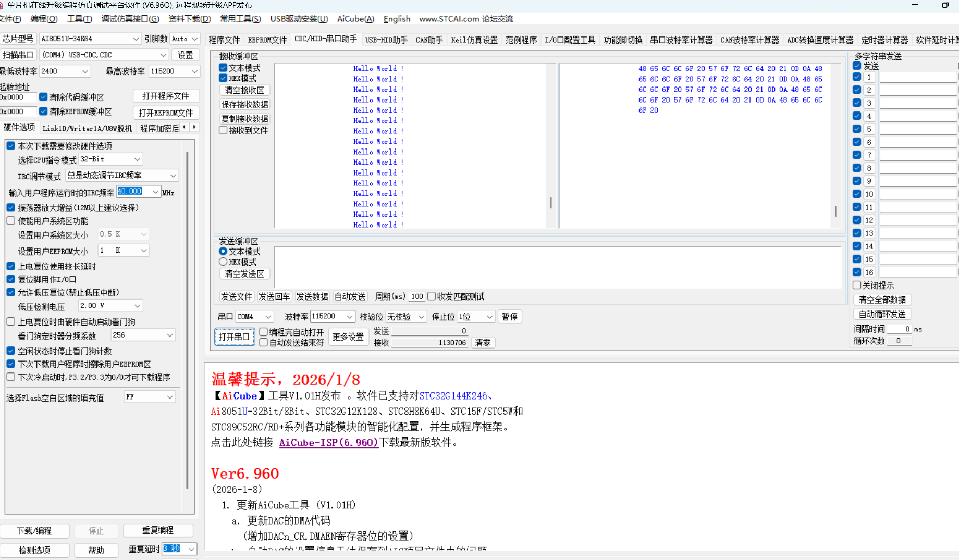
Task: Switch to the 程序文件 tab
Action: (x=225, y=39)
